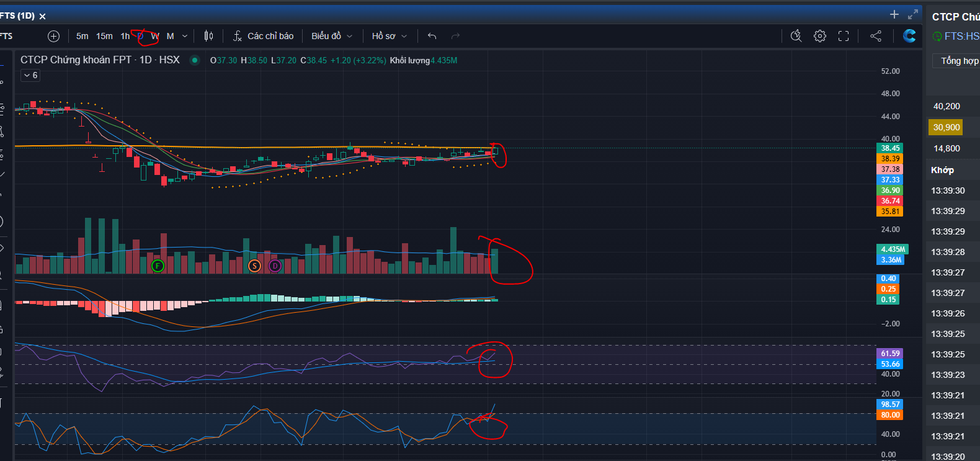980x461 pixels.
Task: Close the FTS (1D) tab
Action: tap(43, 16)
